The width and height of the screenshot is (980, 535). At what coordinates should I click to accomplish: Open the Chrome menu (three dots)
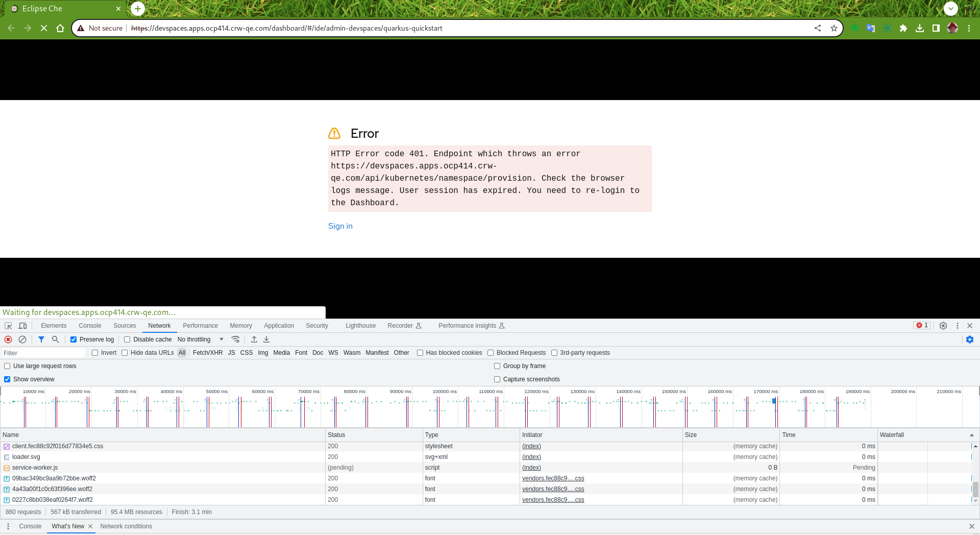pos(969,28)
